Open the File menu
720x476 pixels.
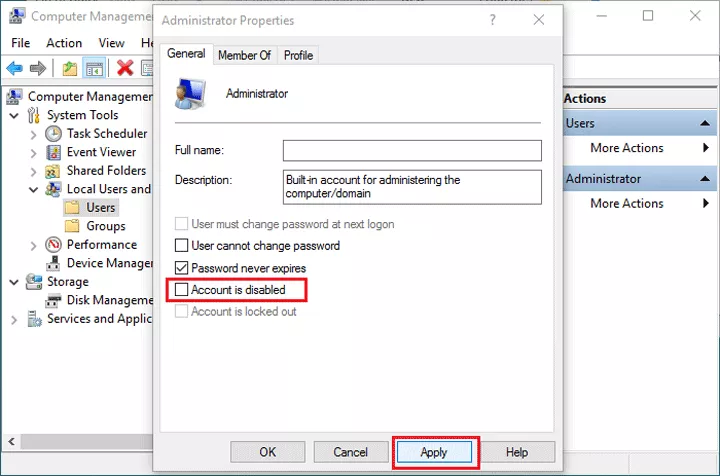(x=21, y=43)
